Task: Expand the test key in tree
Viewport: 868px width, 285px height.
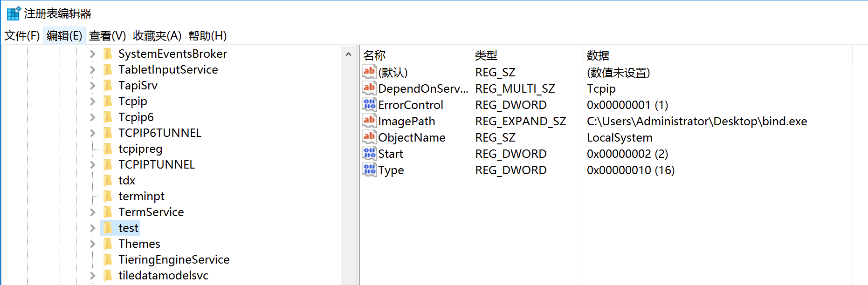Action: coord(92,228)
